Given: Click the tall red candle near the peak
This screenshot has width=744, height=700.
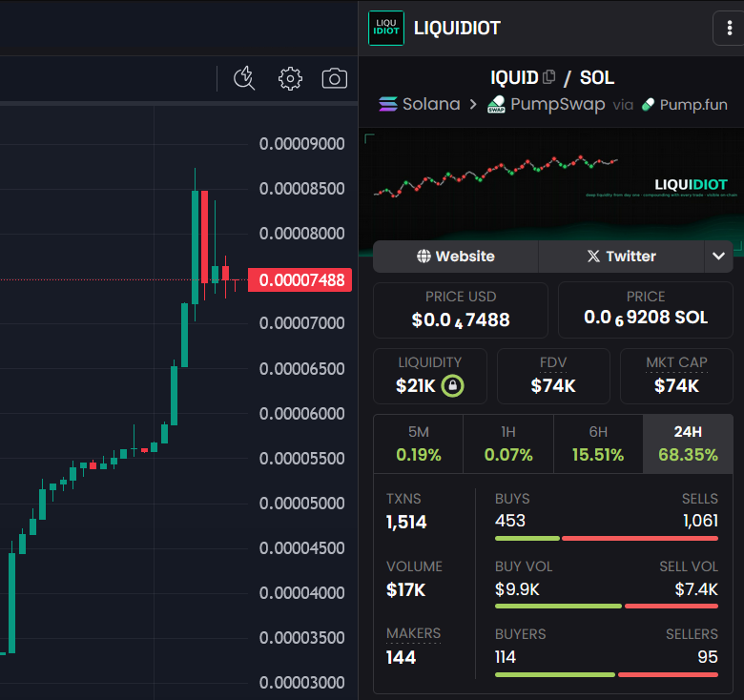Looking at the screenshot, I should coord(204,237).
